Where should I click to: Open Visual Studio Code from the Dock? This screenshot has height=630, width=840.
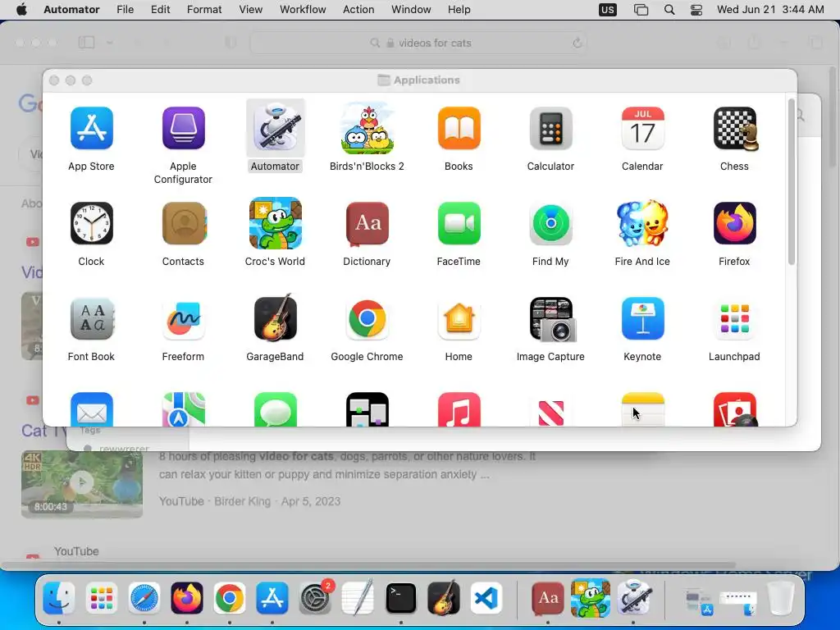pyautogui.click(x=486, y=598)
